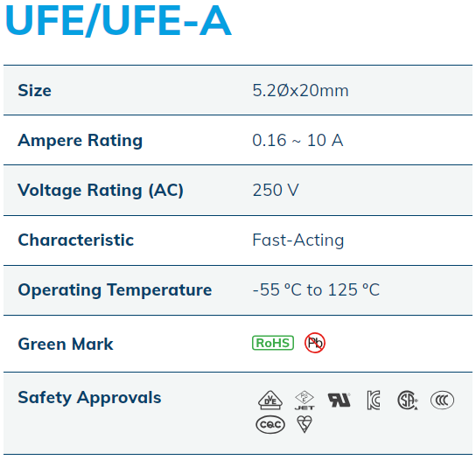Screen dimensions: 476x460
Task: Click the Safety Approvals label
Action: [x=89, y=398]
